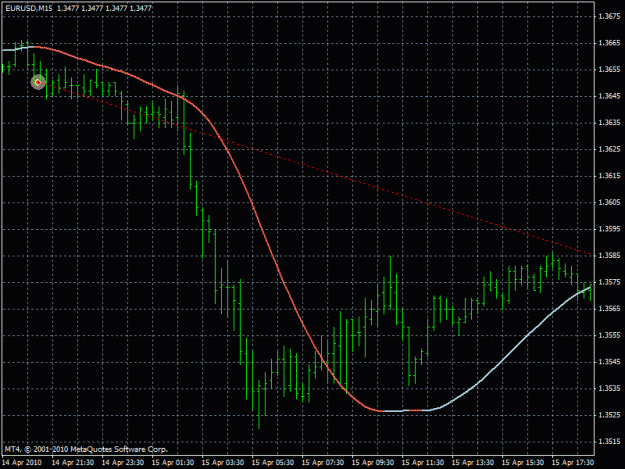The height and width of the screenshot is (469, 625).
Task: Click the 15 Apr 01:30 time label
Action: 173,463
